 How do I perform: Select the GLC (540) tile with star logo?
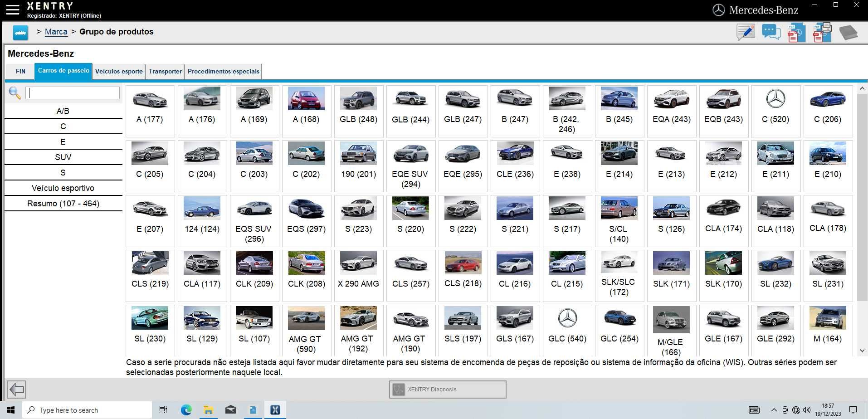(567, 330)
